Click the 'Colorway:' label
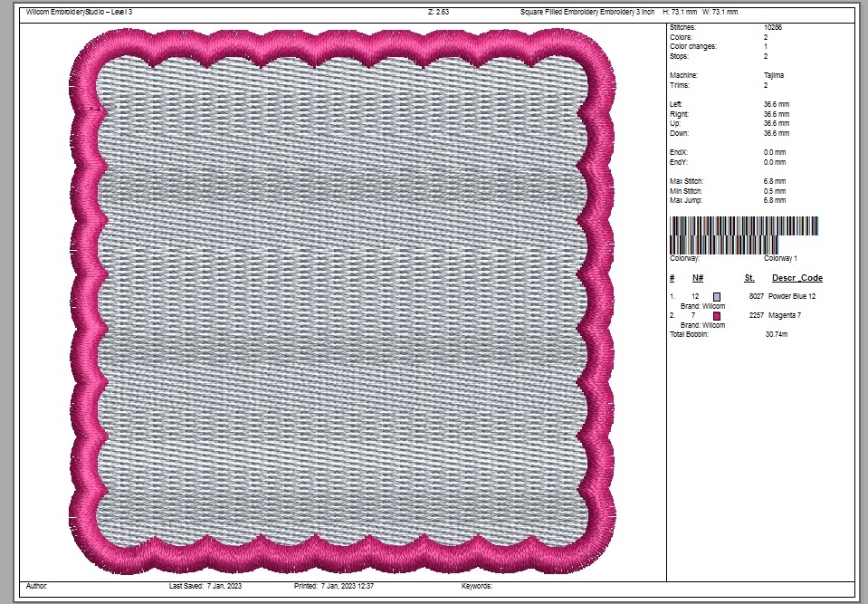 (685, 259)
